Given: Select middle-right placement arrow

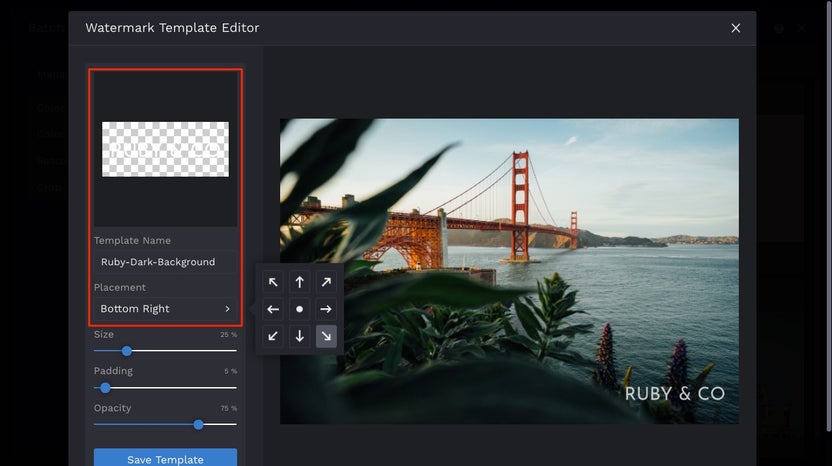Looking at the screenshot, I should [326, 309].
